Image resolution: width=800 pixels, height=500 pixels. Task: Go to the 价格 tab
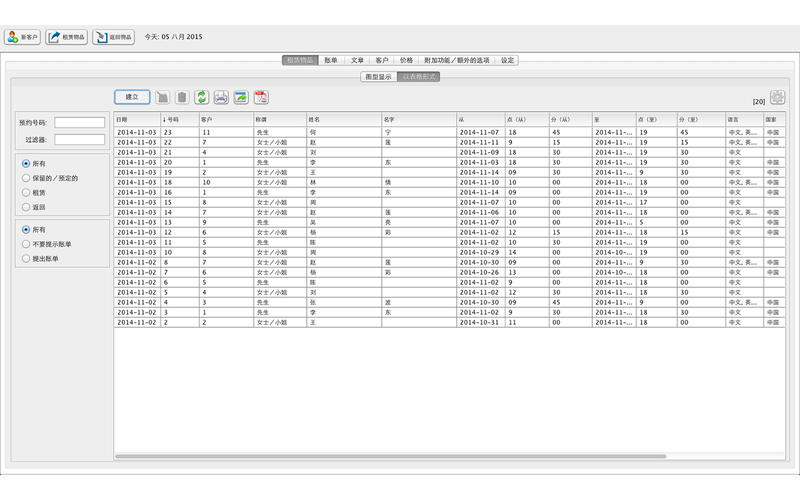pyautogui.click(x=406, y=60)
